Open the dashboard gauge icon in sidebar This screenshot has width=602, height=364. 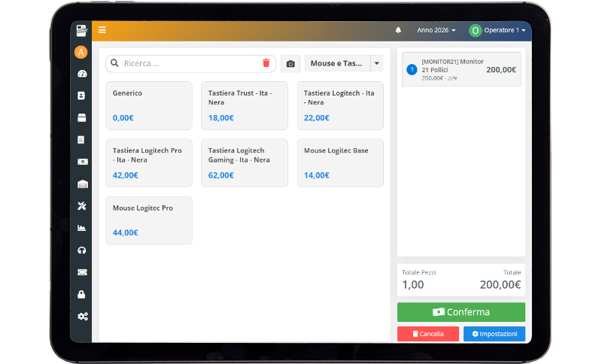coord(82,74)
